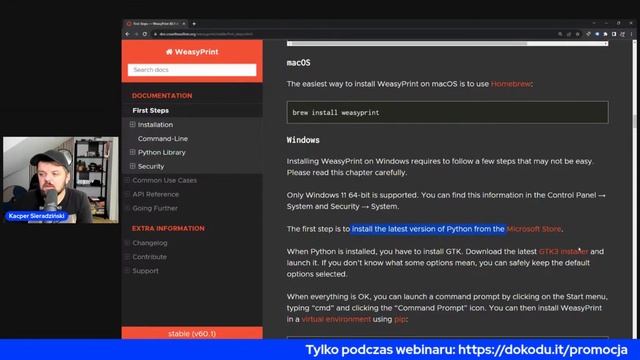This screenshot has width=640, height=360.
Task: Click the Windows section heading
Action: [303, 140]
